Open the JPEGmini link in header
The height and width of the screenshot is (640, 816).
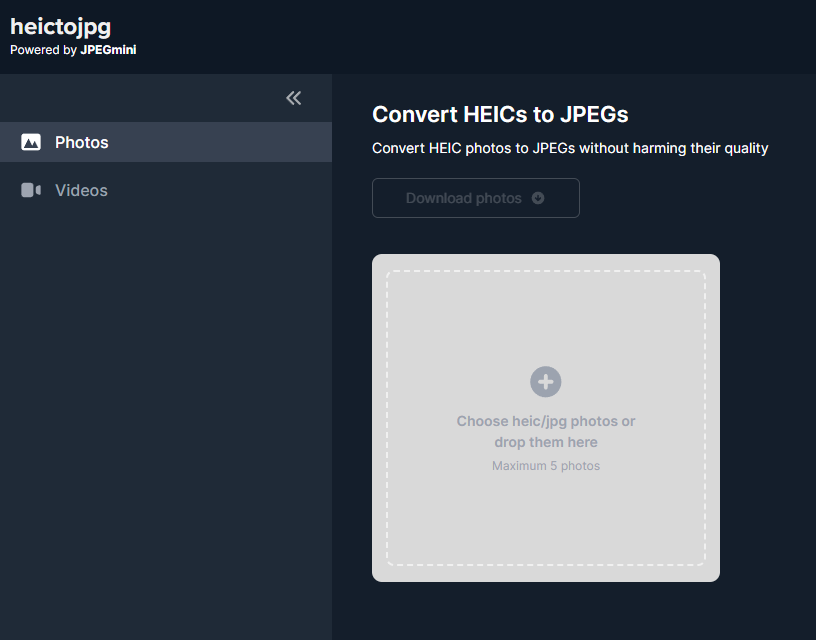click(x=108, y=50)
